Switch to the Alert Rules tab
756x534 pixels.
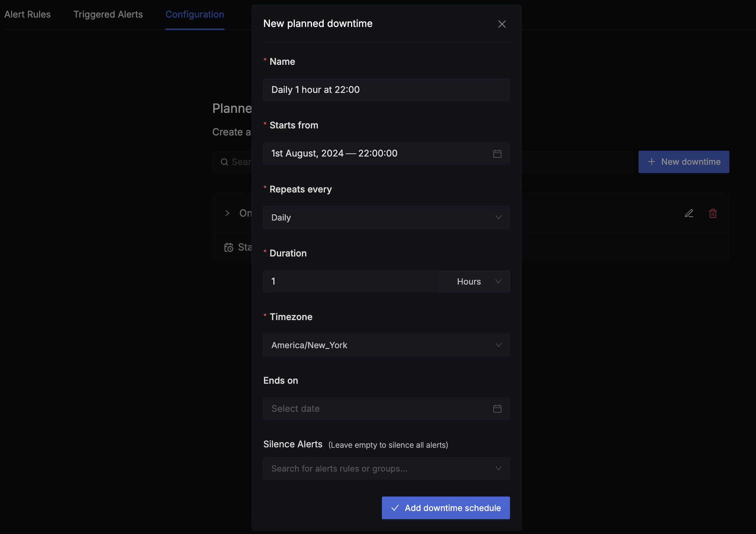(x=27, y=14)
